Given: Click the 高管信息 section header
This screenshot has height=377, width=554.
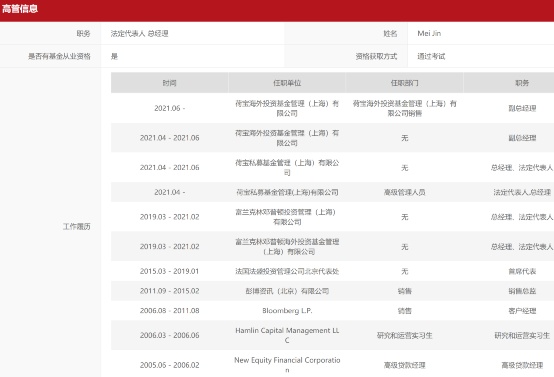Looking at the screenshot, I should coord(20,8).
